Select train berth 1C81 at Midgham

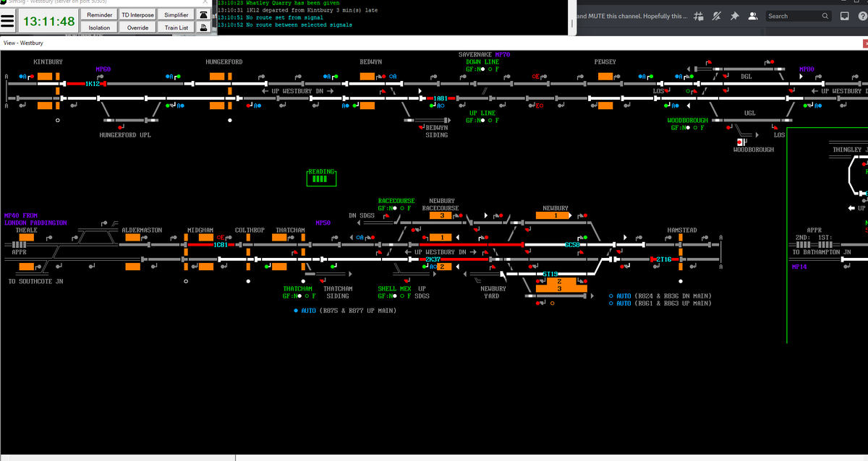tap(221, 245)
